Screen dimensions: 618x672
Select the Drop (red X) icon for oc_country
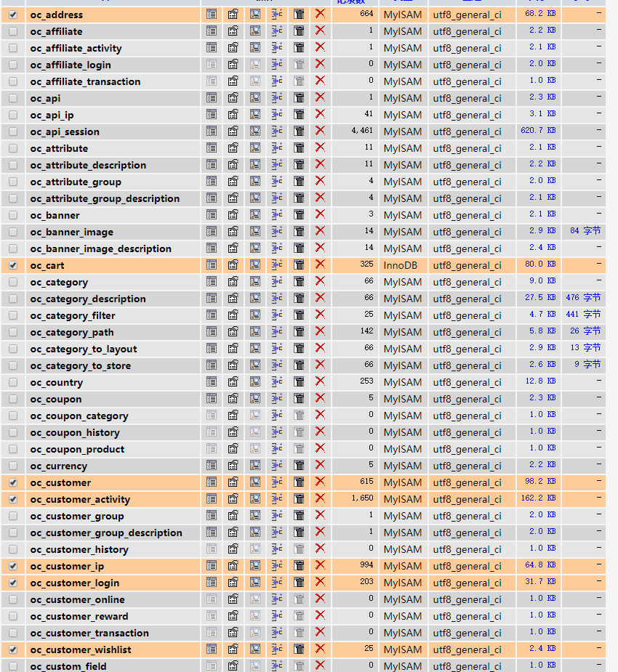pos(320,382)
